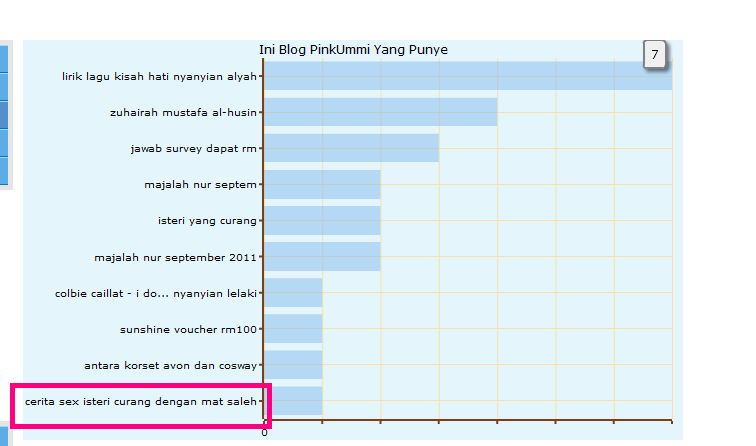This screenshot has width=756, height=446.
Task: Click the bar for antara korset avon dan cosway
Action: coord(293,365)
